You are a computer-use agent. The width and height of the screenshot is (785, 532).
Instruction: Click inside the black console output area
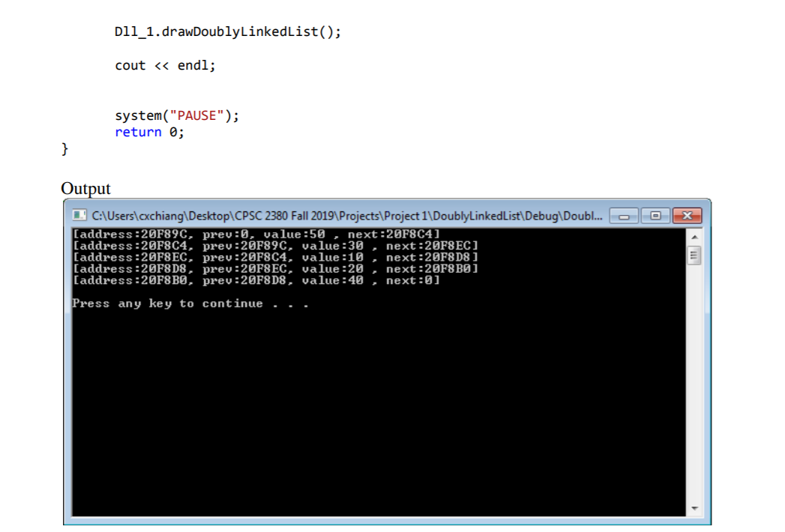coord(375,390)
